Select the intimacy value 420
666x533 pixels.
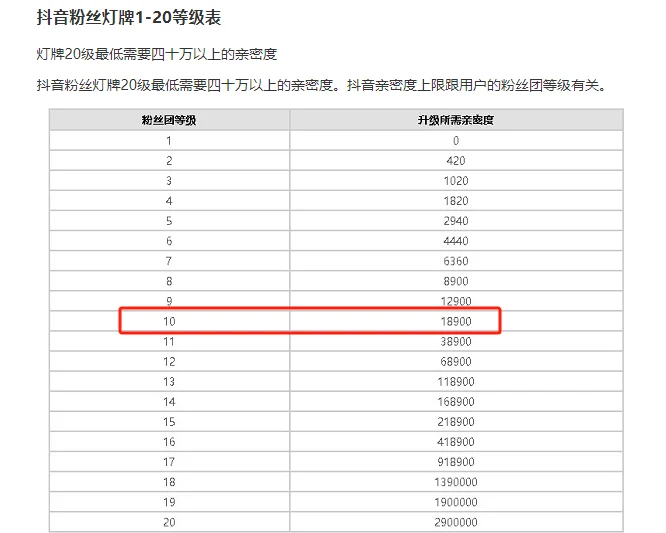456,161
